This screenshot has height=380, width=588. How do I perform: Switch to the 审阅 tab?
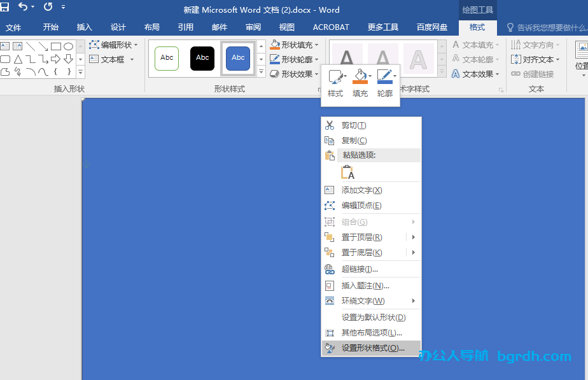(253, 27)
